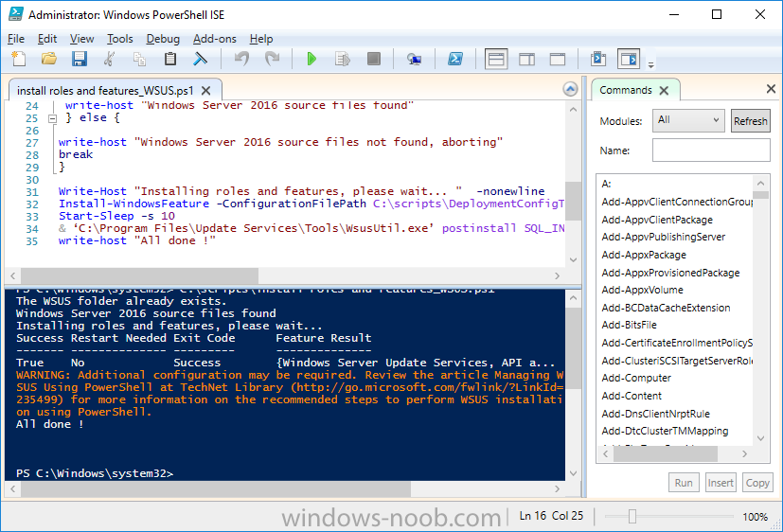
Task: Close the Commands add-on pane
Action: (771, 89)
